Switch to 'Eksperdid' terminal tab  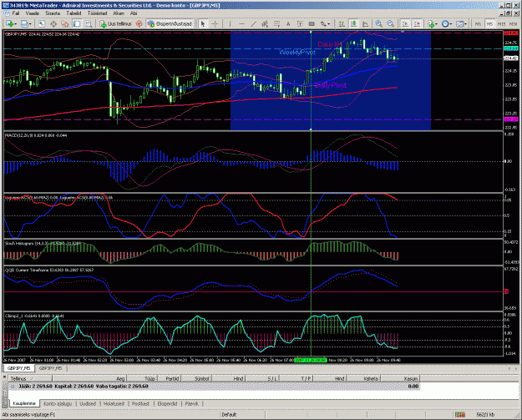click(167, 403)
